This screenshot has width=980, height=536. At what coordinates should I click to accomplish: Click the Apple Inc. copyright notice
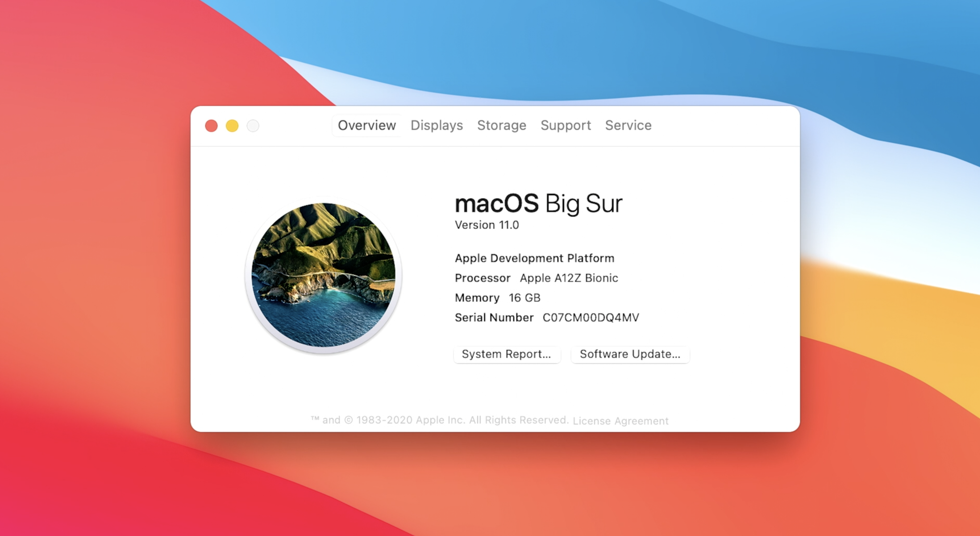(439, 420)
